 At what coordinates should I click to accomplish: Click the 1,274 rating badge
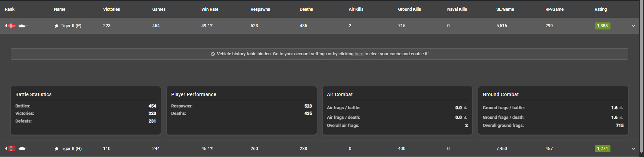[602, 149]
